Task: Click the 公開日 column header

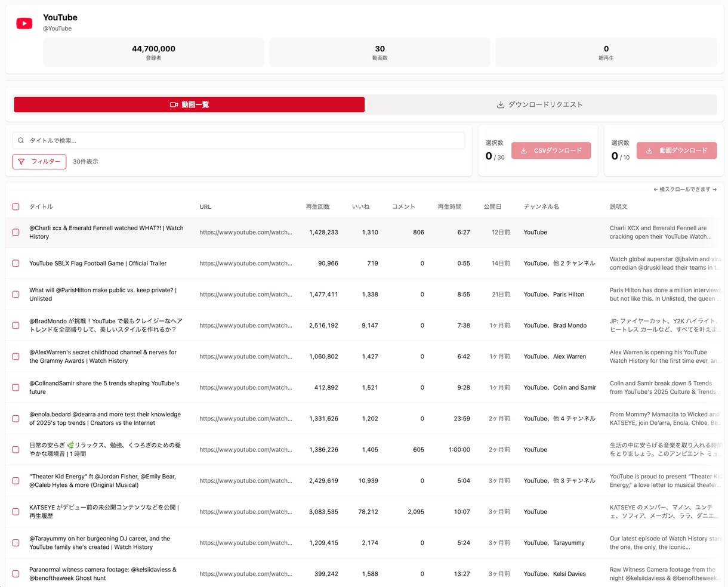Action: (x=492, y=207)
